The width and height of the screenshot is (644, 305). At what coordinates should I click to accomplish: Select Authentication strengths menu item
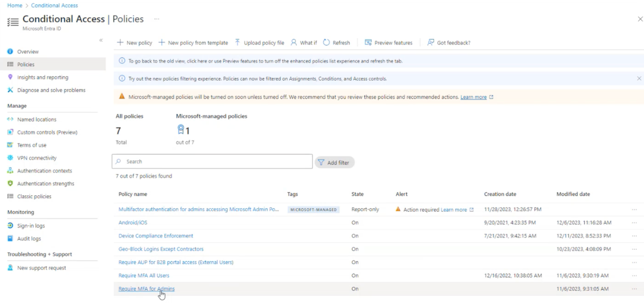point(45,184)
